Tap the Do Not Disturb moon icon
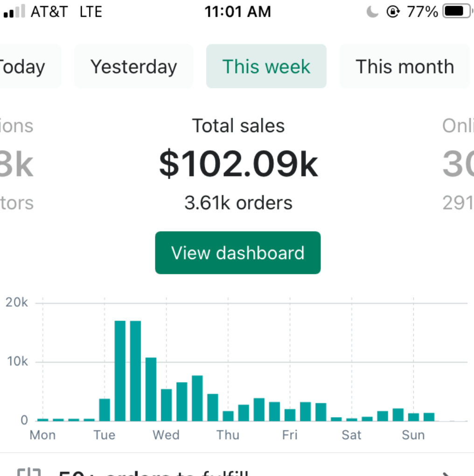Screen dimensions: 474x476 tap(372, 12)
